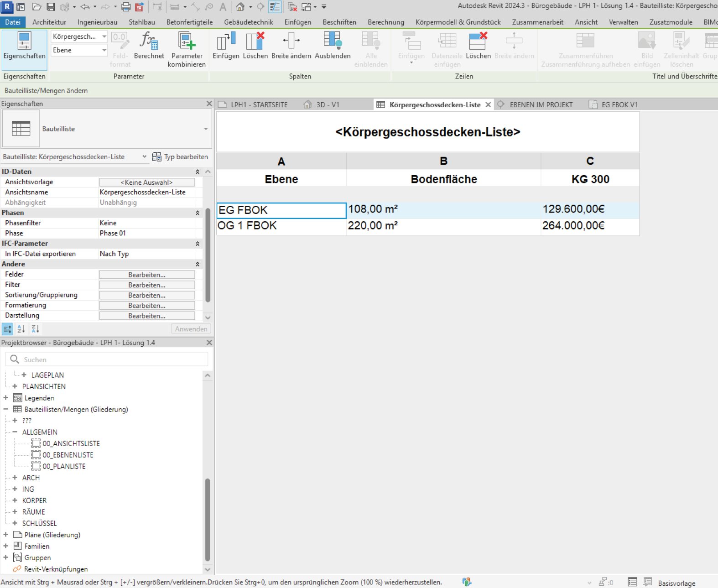Select 00_EBENENLISTE in project browser

point(68,455)
